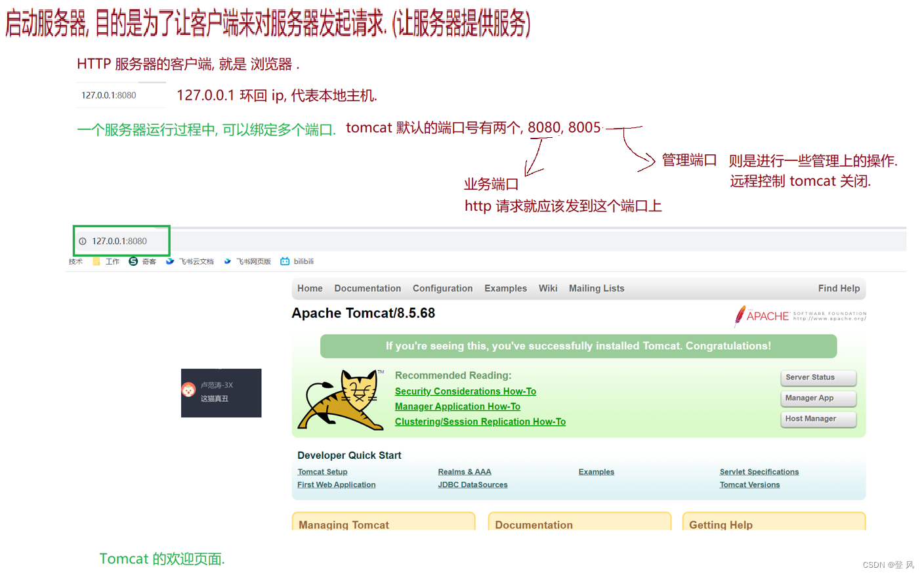Open the 飞书网页版 bookmark icon
Image resolution: width=924 pixels, height=575 pixels.
click(x=228, y=261)
